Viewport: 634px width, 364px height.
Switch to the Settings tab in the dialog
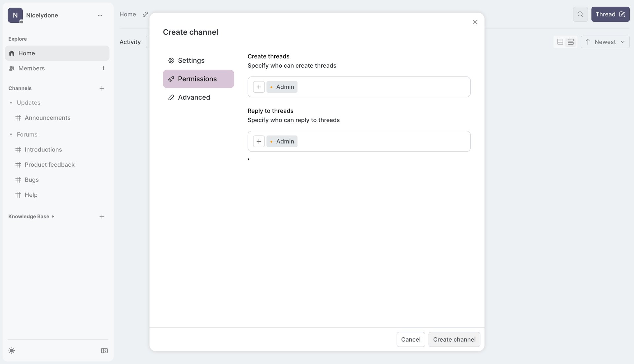[191, 60]
